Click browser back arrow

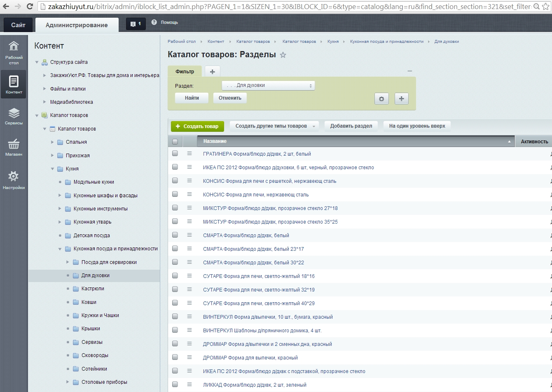tap(6, 7)
